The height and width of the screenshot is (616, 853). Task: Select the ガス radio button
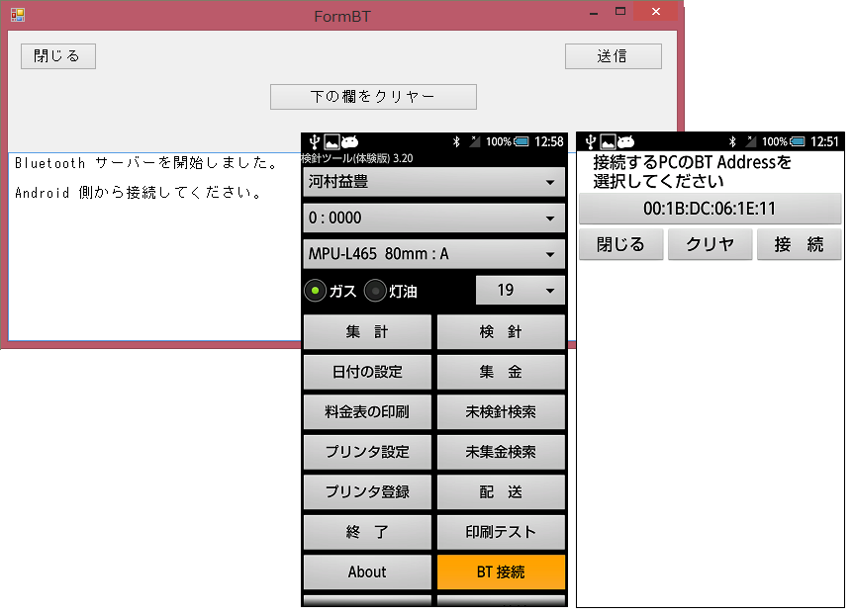pyautogui.click(x=315, y=291)
